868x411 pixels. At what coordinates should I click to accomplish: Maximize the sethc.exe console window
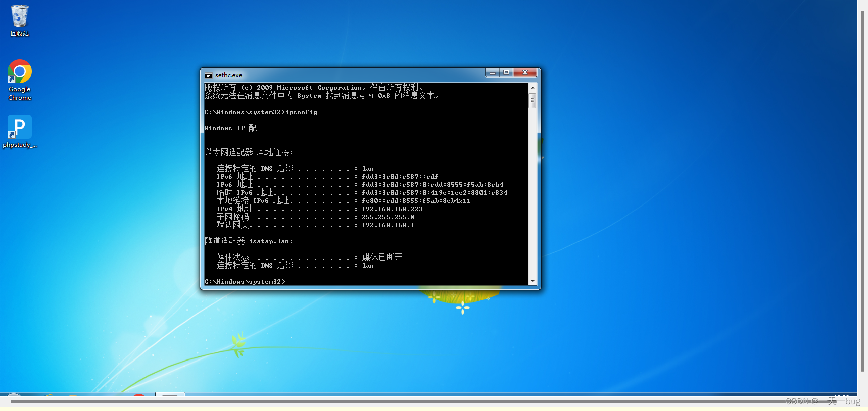[x=506, y=73]
